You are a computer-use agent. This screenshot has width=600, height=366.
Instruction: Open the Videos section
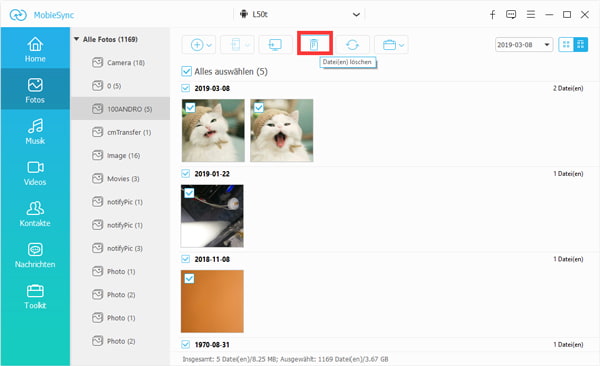pos(35,173)
